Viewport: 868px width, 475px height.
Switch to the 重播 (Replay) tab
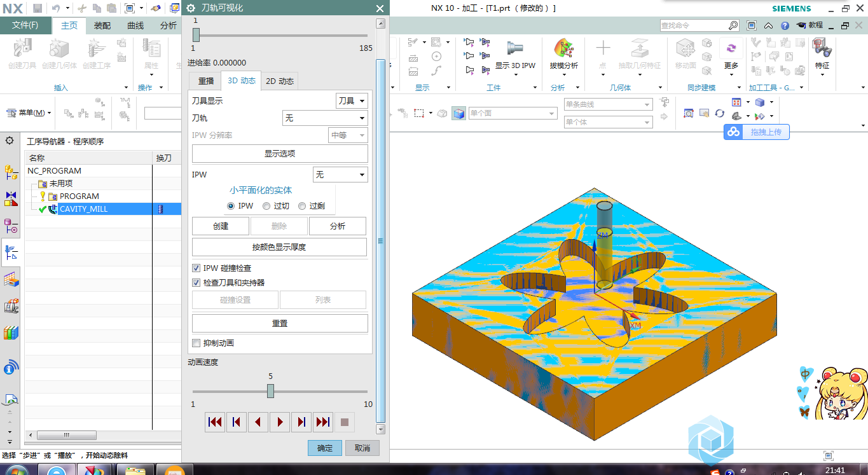click(x=206, y=81)
